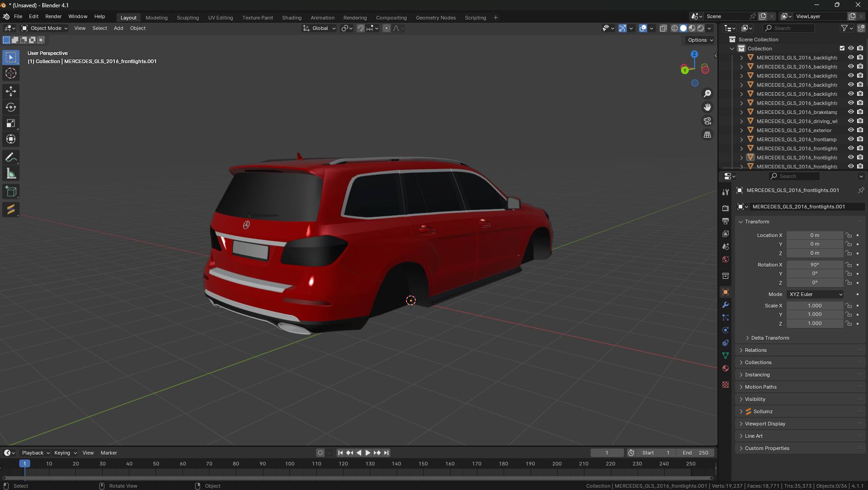Open the File menu

click(18, 16)
